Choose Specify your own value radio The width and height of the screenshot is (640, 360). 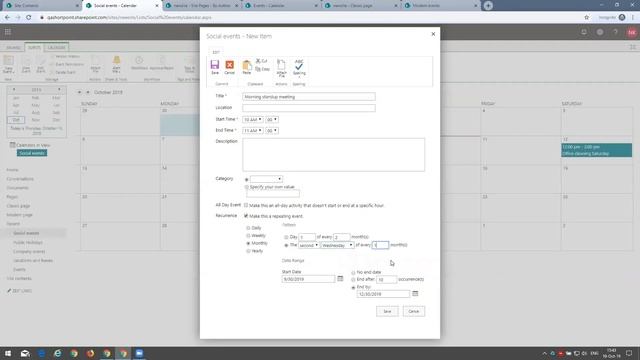point(246,187)
